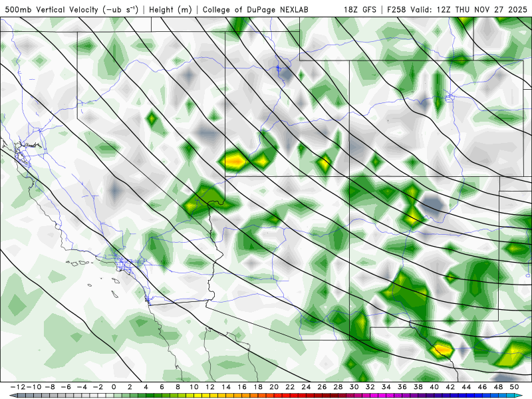Click the "6" value on the color scale

click(162, 387)
